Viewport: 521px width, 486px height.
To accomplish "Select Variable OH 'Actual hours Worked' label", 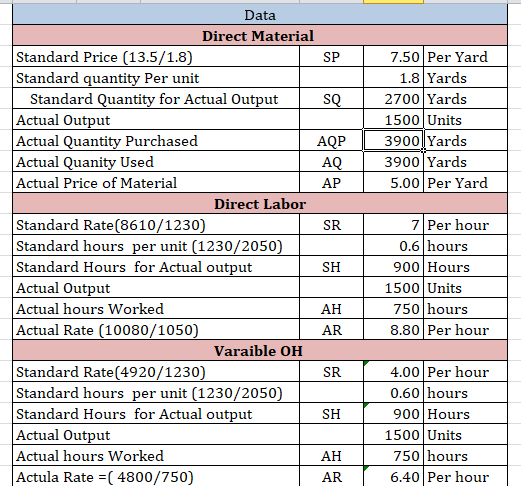I will point(156,456).
